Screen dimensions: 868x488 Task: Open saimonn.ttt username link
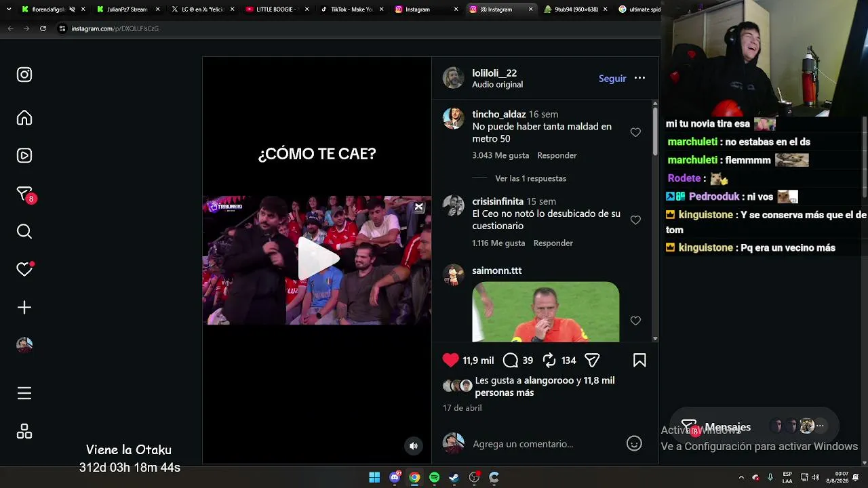(497, 270)
